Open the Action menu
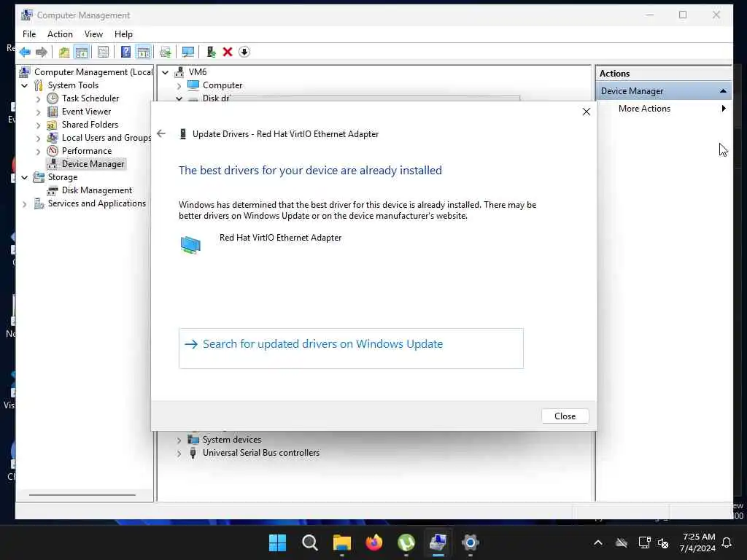Image resolution: width=747 pixels, height=560 pixels. click(60, 34)
